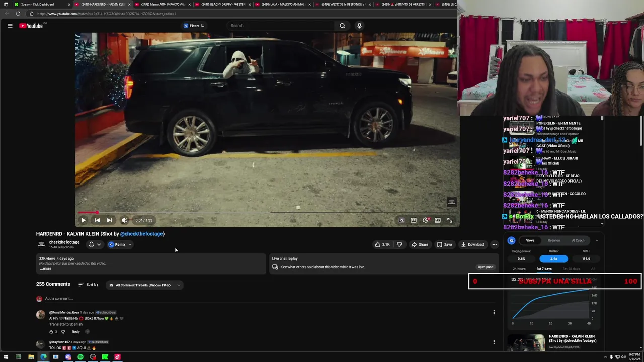Switch the player to theater mode

click(438, 220)
